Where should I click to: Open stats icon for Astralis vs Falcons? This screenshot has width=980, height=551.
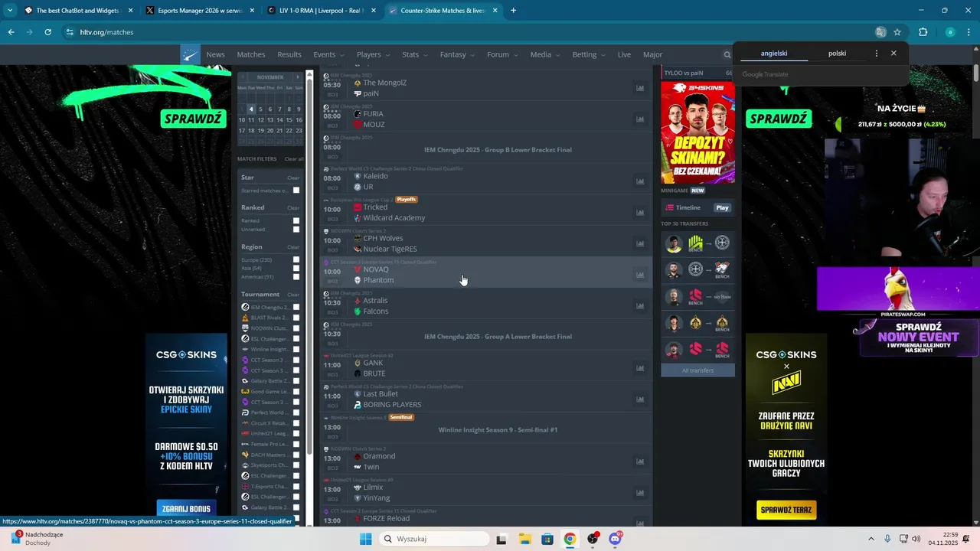click(x=640, y=306)
